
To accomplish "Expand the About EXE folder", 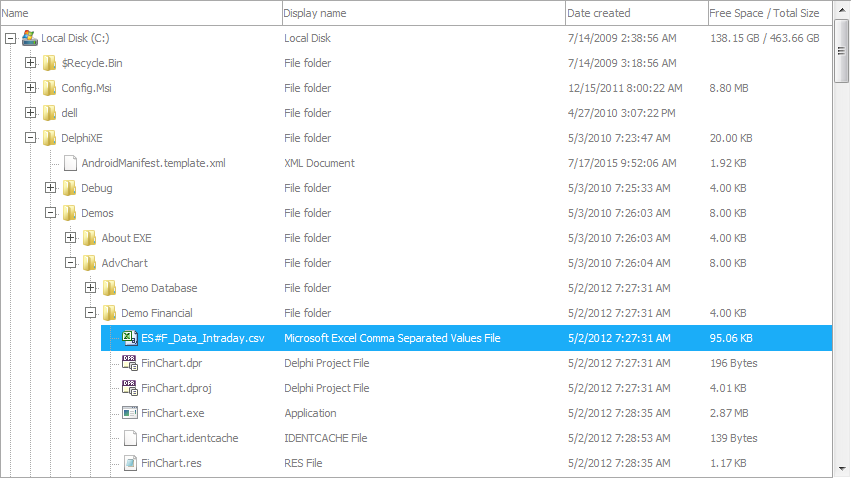I will tap(71, 238).
